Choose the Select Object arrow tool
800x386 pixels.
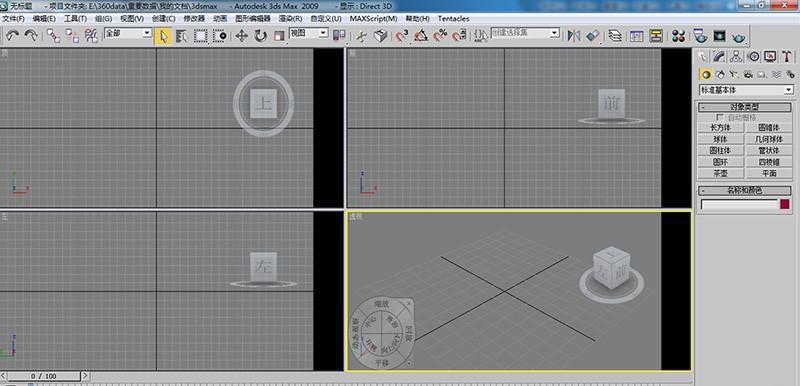point(163,36)
